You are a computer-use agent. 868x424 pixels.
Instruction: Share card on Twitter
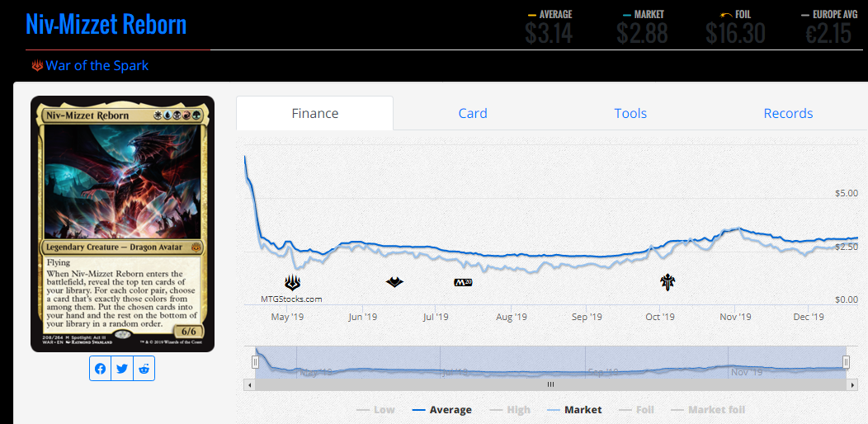pos(122,369)
